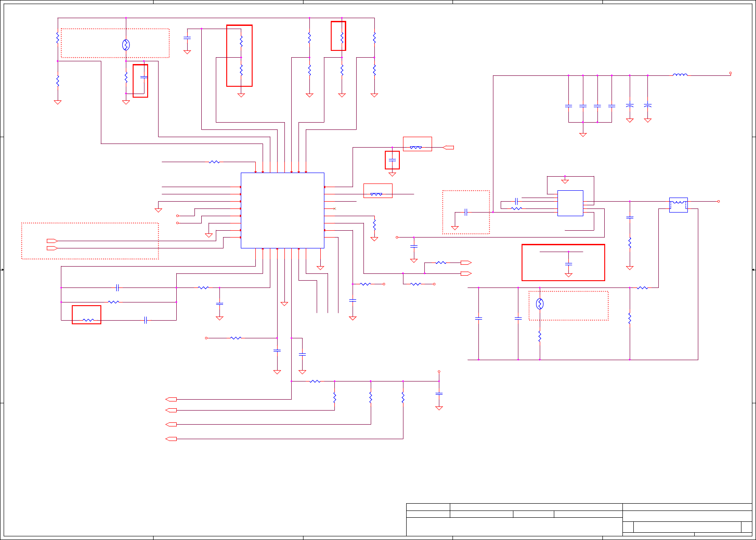Screen dimensions: 756x540
Task: Click the small black-outlined IC on the right
Action: coord(570,203)
